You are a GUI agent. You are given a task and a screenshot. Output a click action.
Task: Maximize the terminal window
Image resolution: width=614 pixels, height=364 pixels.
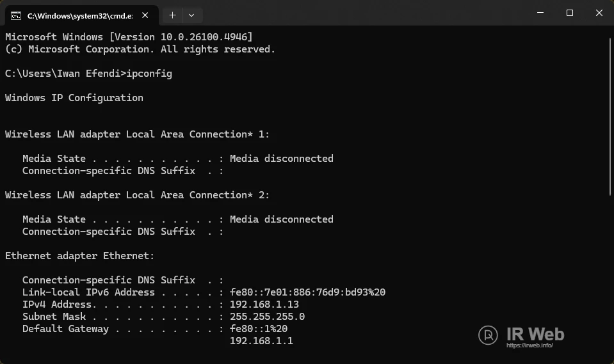coord(569,13)
